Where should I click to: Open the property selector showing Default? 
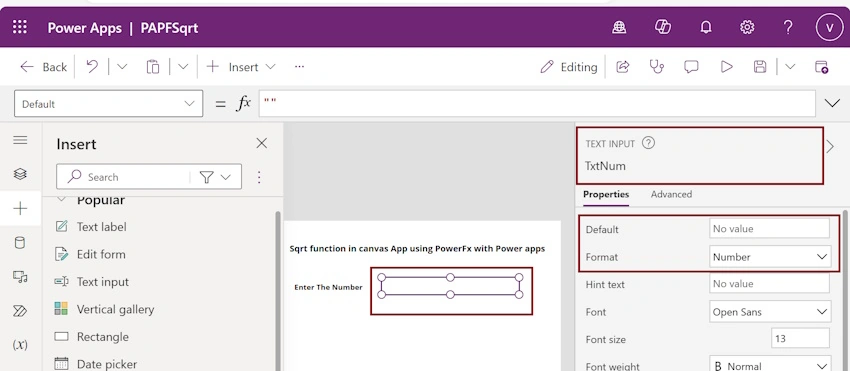108,104
